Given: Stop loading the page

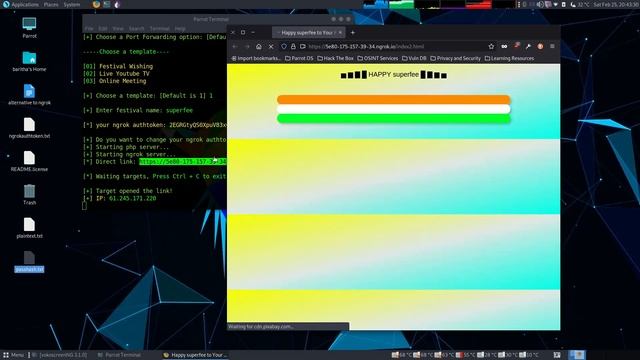Looking at the screenshot, I should pyautogui.click(x=271, y=47).
